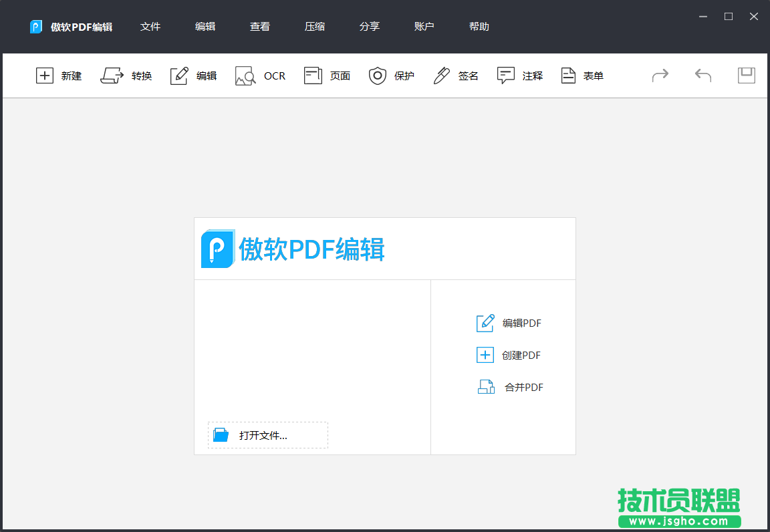Image resolution: width=770 pixels, height=532 pixels.
Task: Select the 保护 (Protect) tool
Action: (x=392, y=76)
